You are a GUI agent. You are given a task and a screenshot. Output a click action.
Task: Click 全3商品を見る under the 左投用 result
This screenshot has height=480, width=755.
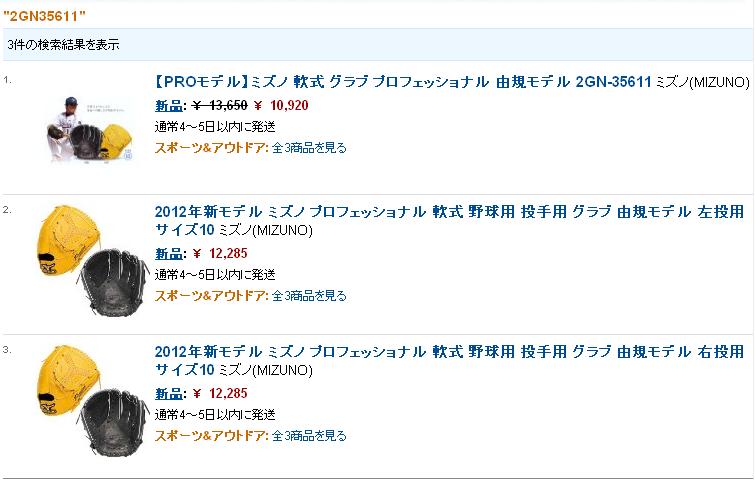coord(309,296)
